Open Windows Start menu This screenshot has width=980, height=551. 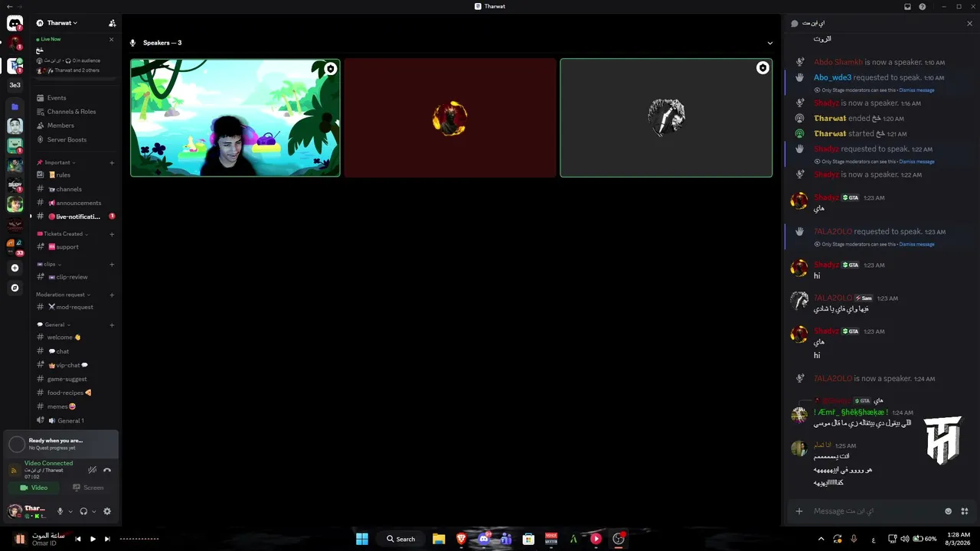[362, 539]
